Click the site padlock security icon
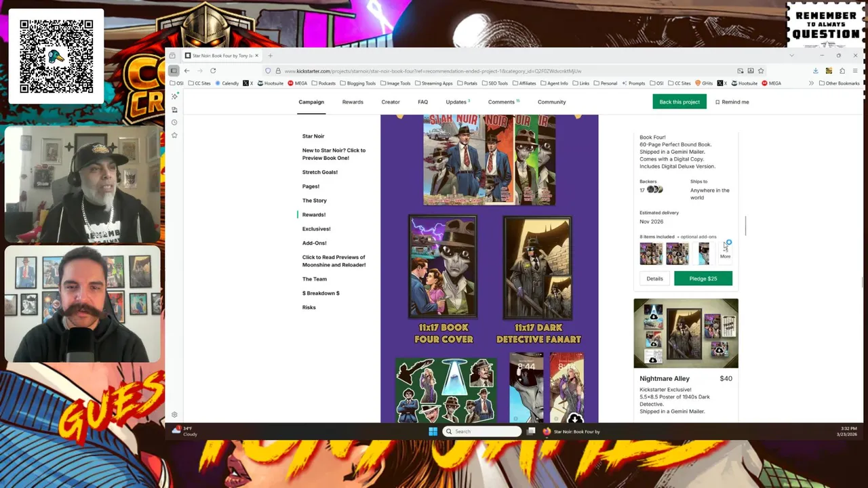The image size is (868, 488). (x=277, y=70)
